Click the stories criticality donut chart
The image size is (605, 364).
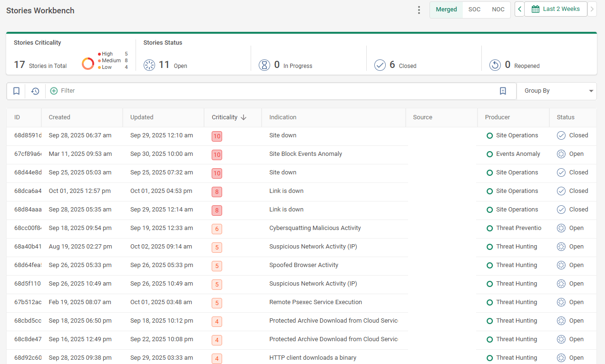click(x=88, y=64)
